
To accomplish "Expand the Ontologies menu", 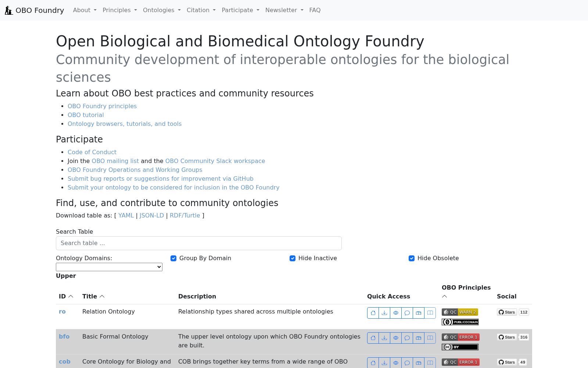I will pyautogui.click(x=162, y=10).
